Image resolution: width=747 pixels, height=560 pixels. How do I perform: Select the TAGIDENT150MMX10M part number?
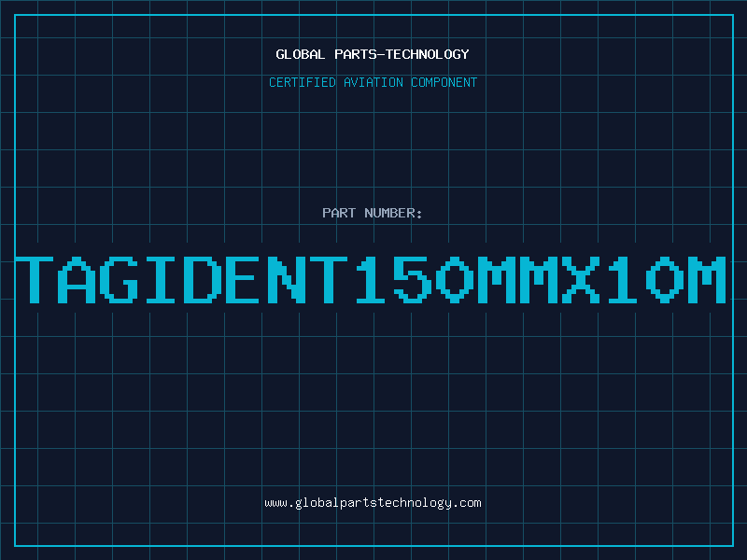tap(371, 280)
